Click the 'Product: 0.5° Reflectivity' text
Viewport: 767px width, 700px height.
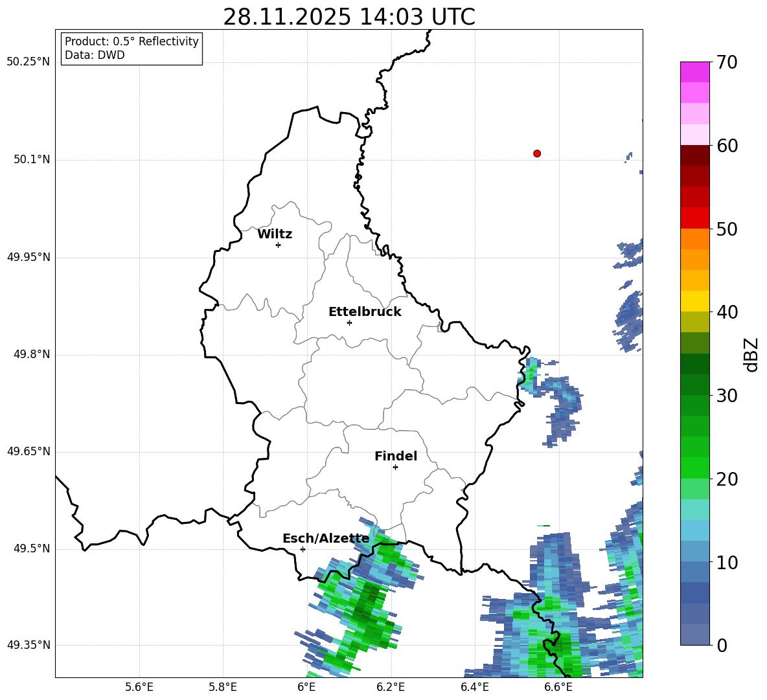[x=132, y=41]
